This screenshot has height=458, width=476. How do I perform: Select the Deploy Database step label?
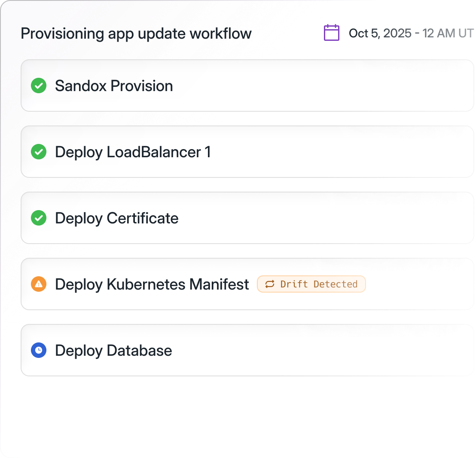pos(113,351)
